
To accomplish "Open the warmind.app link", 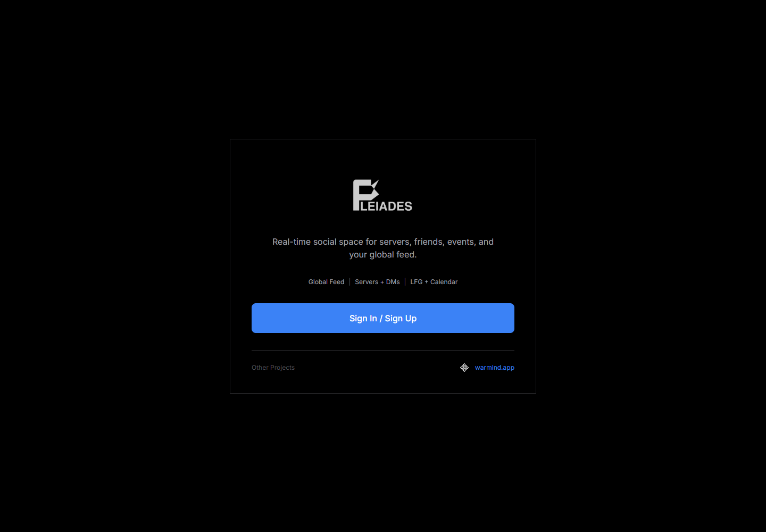I will click(x=495, y=368).
